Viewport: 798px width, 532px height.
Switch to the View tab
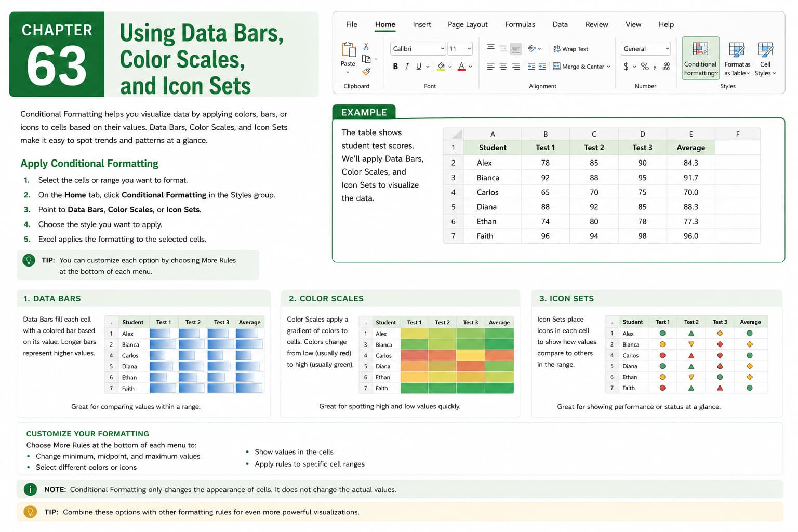[633, 24]
